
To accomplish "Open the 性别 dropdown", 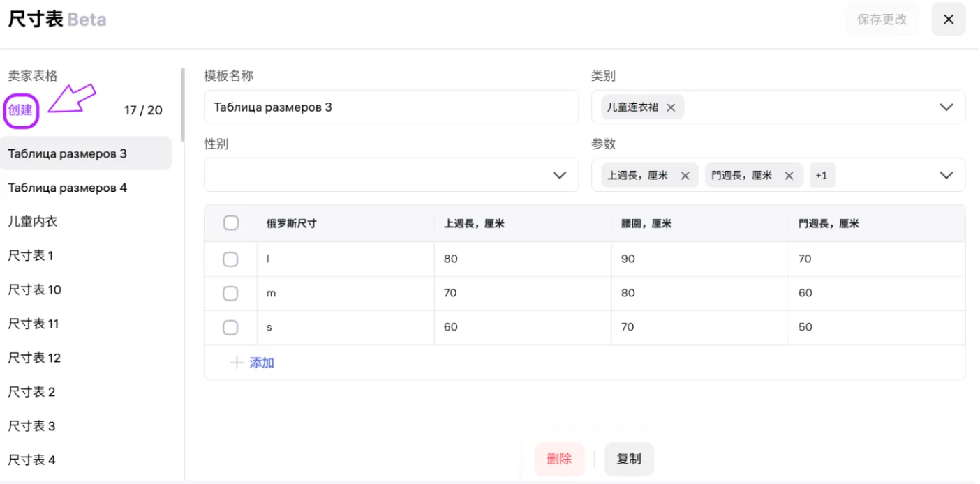I will pos(391,175).
